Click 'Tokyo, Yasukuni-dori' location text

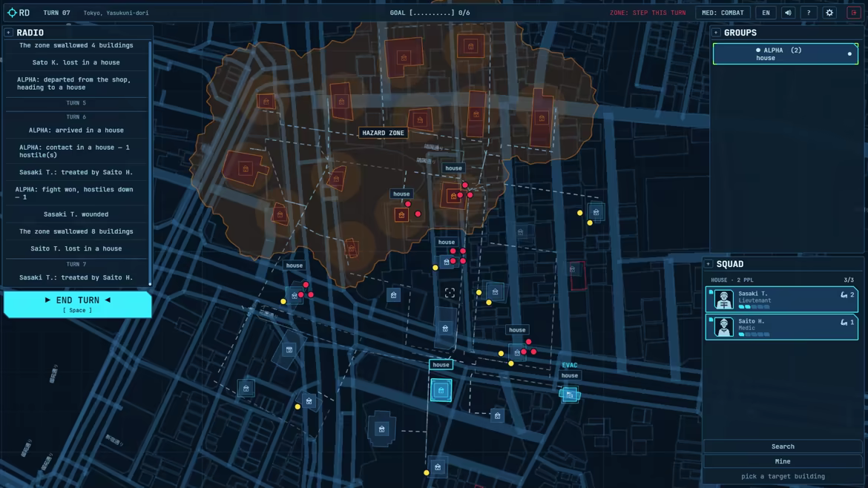[x=116, y=13]
